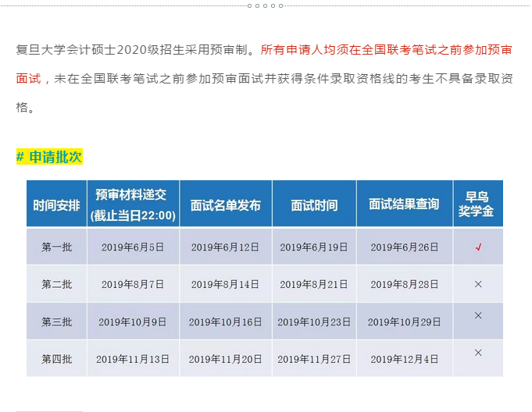This screenshot has width=532, height=412.
Task: Click the date cell '2019年12月4日'
Action: tap(405, 359)
